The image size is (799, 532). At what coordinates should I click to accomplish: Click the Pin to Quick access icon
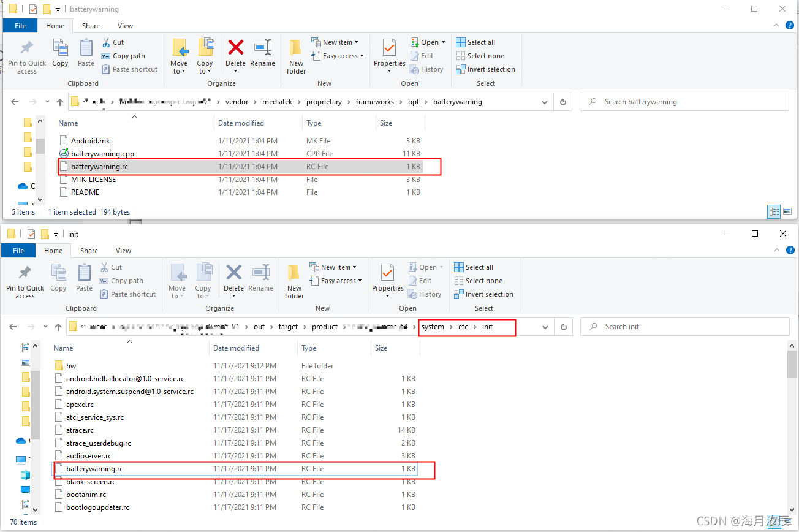pos(27,55)
